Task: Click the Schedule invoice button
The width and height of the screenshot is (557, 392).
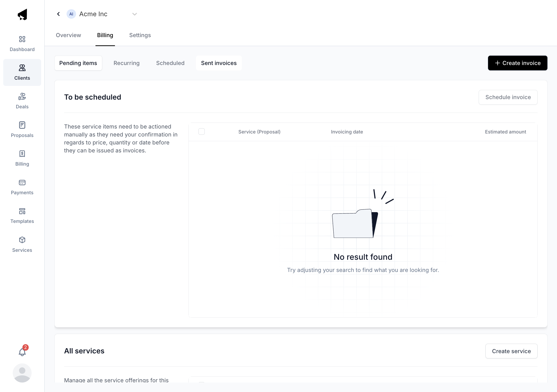Action: pyautogui.click(x=508, y=97)
